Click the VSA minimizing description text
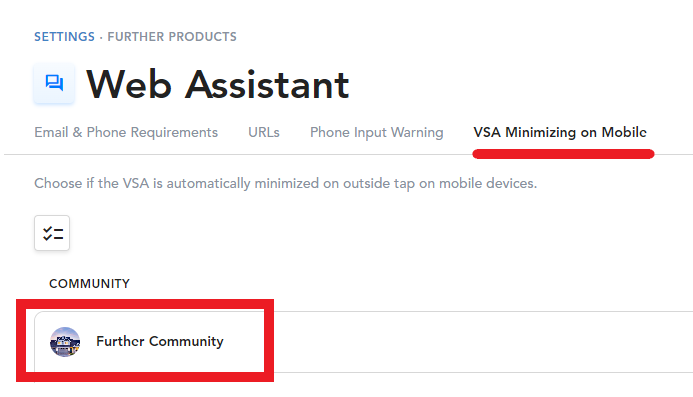 tap(286, 183)
